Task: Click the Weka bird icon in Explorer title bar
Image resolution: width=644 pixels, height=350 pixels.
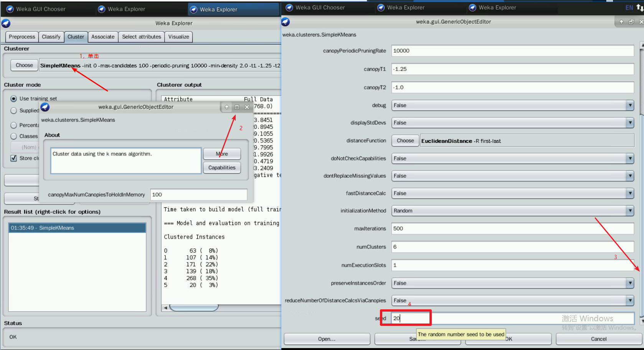Action: click(x=6, y=23)
